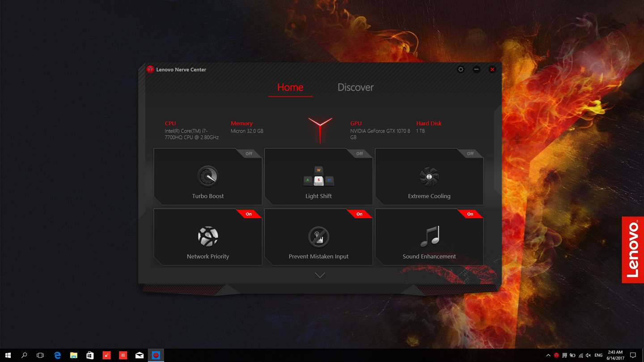Viewport: 644px width, 362px height.
Task: Click red Nerve Center tray icon
Action: 556,355
